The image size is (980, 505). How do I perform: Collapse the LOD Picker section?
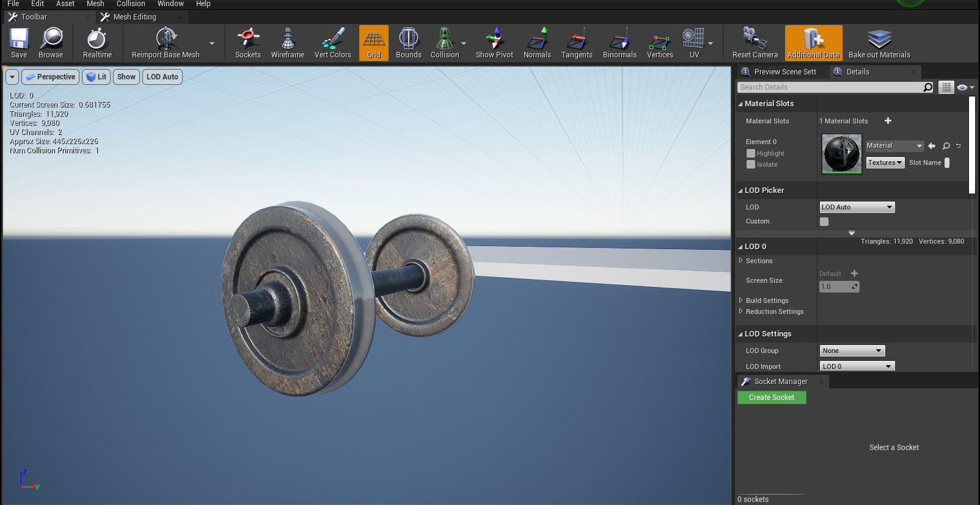tap(740, 191)
